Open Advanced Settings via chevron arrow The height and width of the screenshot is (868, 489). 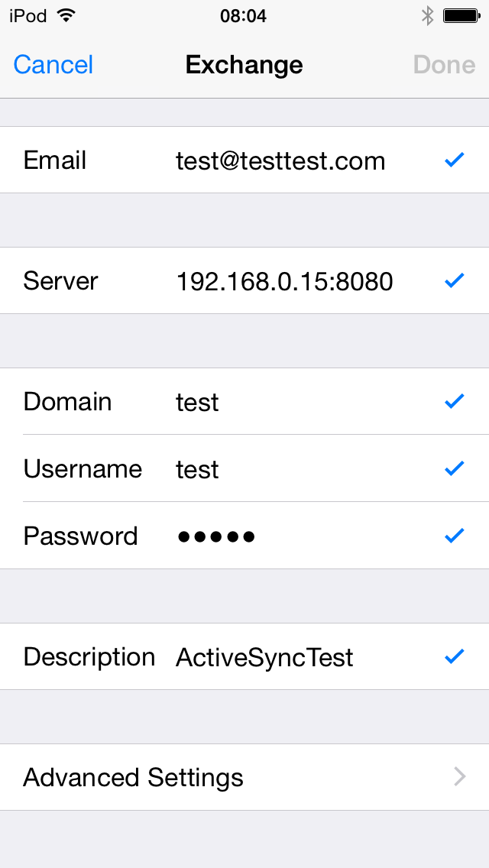click(x=459, y=777)
